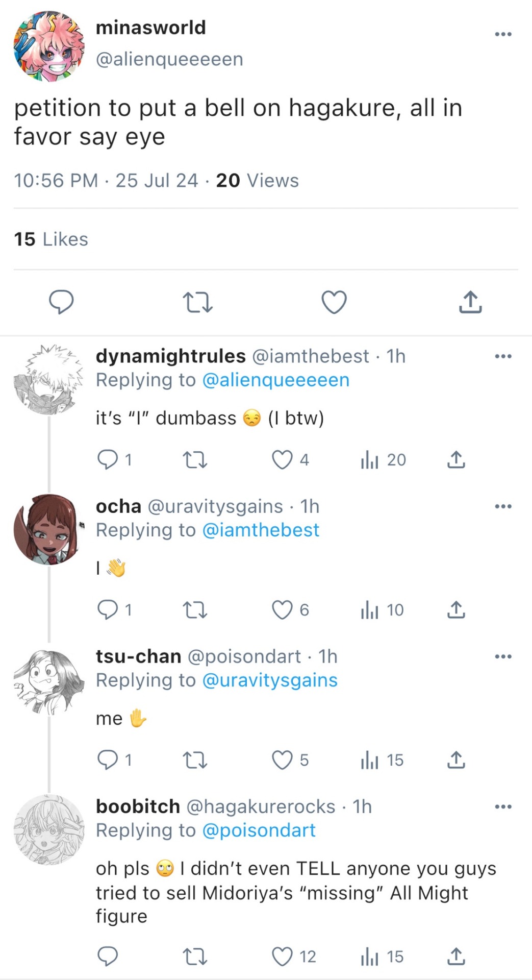Image resolution: width=532 pixels, height=980 pixels.
Task: Open the @alienqueeeeen mention link
Action: (x=276, y=380)
